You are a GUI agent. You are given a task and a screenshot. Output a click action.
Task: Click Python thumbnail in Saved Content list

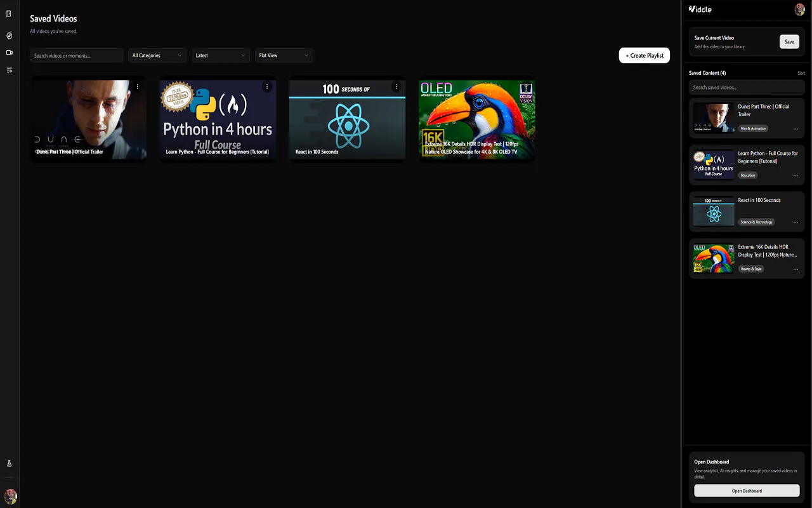714,164
